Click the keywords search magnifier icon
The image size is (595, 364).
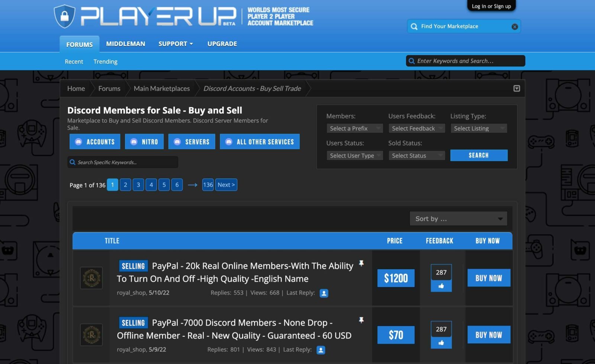tap(412, 61)
